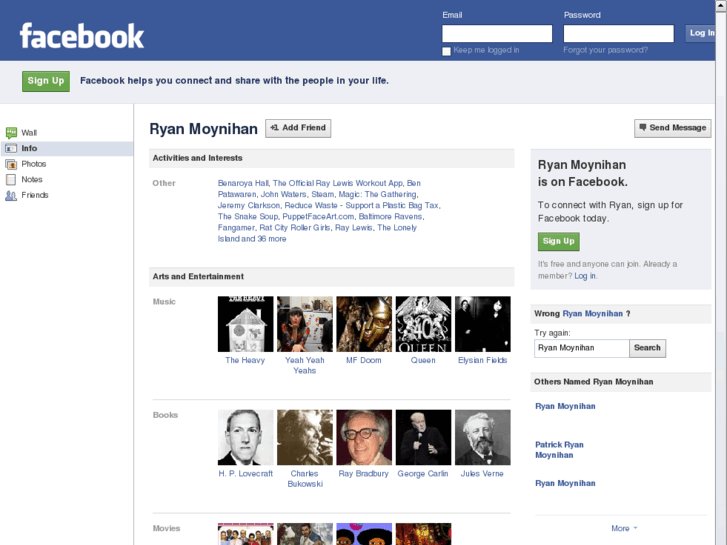Open the Yeah Yeah Yeahs thumbnail
Screen dimensions: 727x545
(x=305, y=324)
